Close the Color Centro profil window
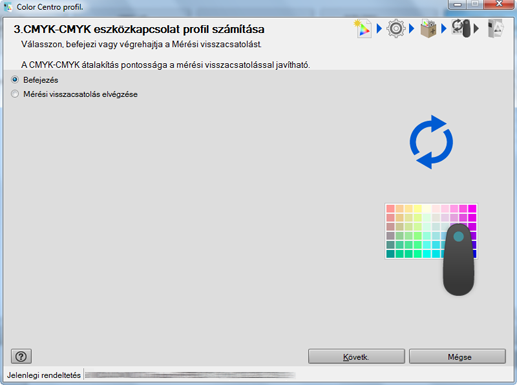 (499, 5)
